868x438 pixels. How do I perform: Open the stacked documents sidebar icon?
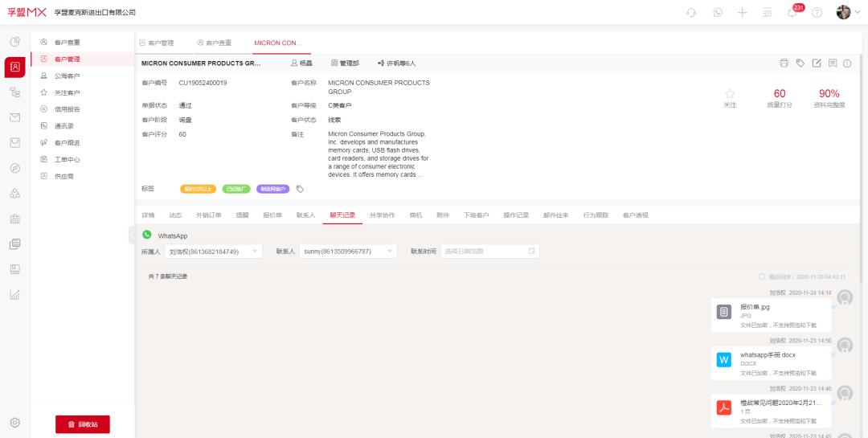[15, 244]
